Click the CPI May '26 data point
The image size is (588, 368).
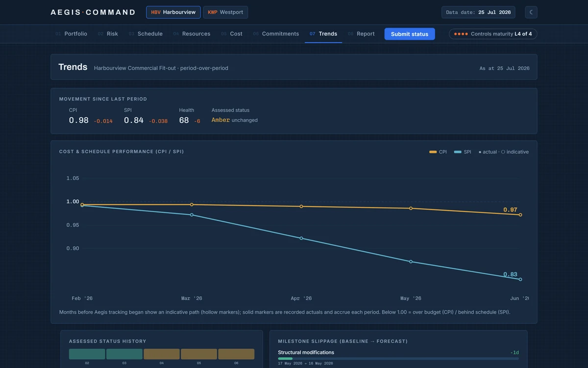[411, 209]
